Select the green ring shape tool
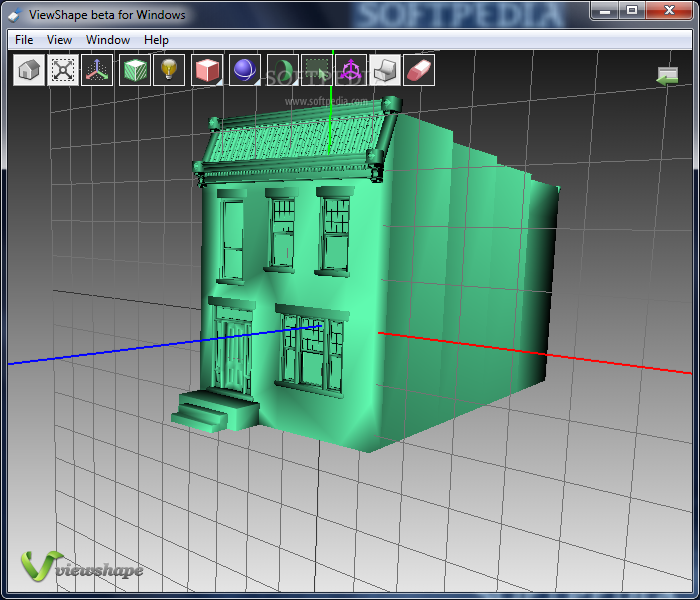The width and height of the screenshot is (700, 600). coord(283,70)
